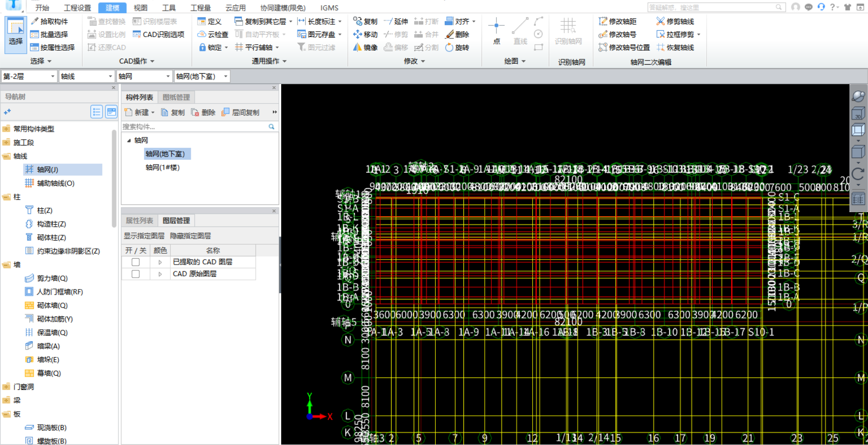This screenshot has width=868, height=445.
Task: Open the 轴网 type dropdown
Action: tap(144, 76)
